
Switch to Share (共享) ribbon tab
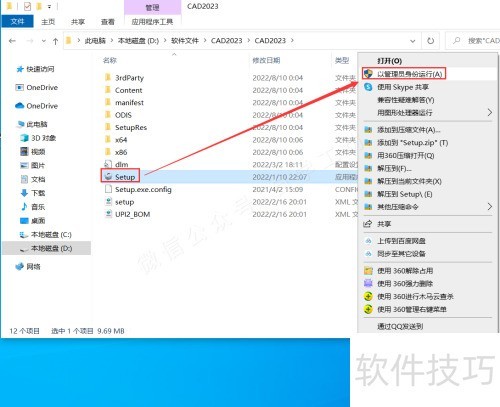click(x=78, y=22)
